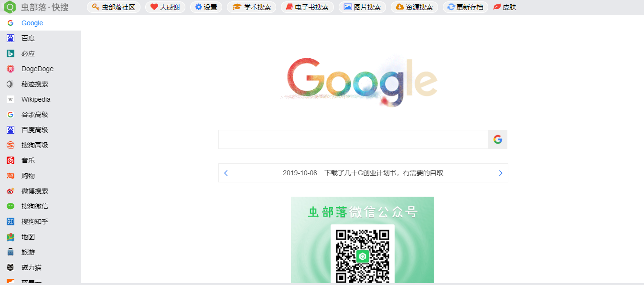Select Wikipedia icon in sidebar
This screenshot has height=285, width=644.
click(x=11, y=99)
